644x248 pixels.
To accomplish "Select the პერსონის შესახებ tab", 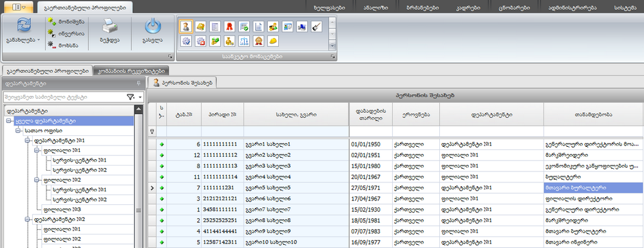I will click(183, 82).
